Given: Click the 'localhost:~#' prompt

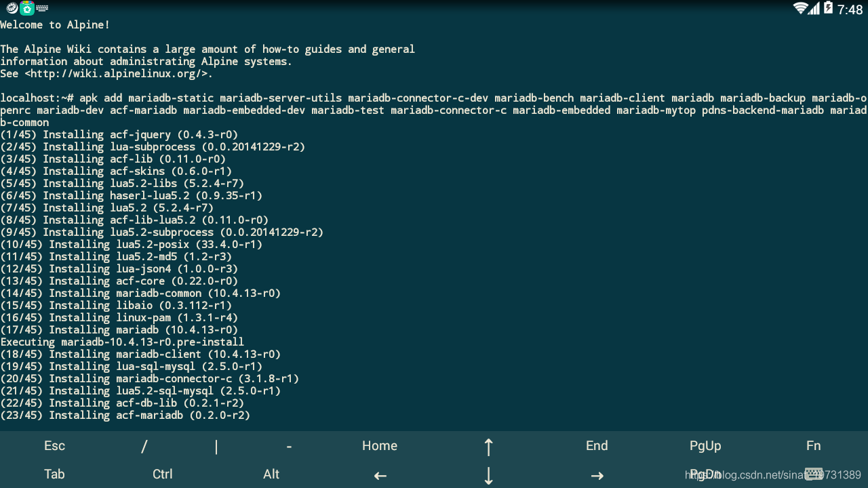Looking at the screenshot, I should tap(37, 98).
